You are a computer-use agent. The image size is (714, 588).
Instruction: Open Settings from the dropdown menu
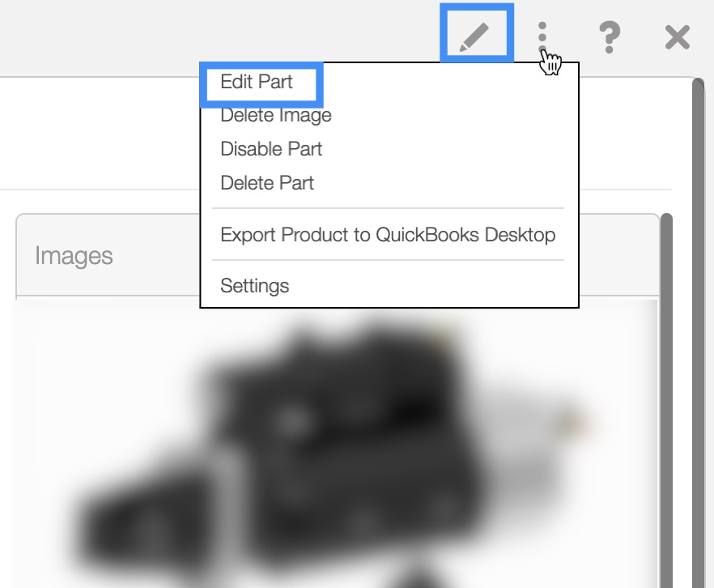point(254,285)
